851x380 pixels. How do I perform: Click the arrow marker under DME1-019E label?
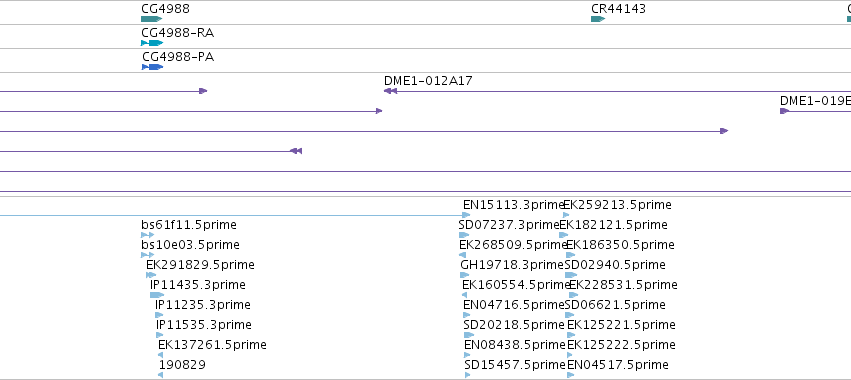tap(784, 111)
